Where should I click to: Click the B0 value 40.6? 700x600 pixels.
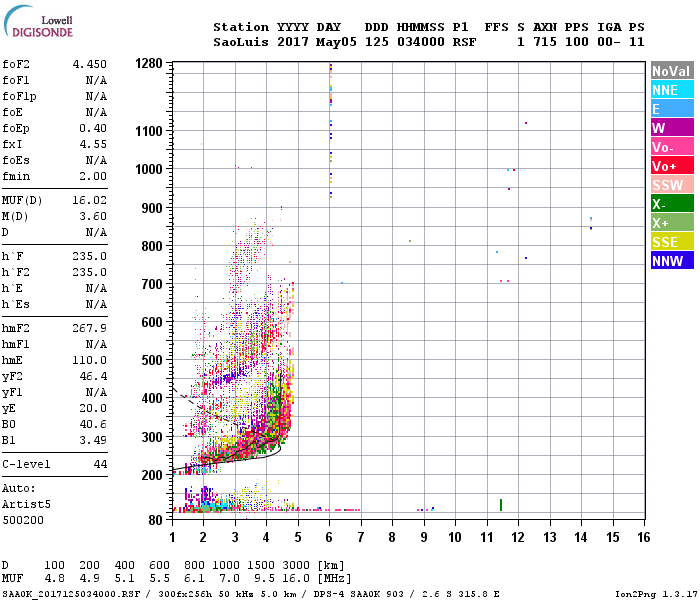(93, 425)
